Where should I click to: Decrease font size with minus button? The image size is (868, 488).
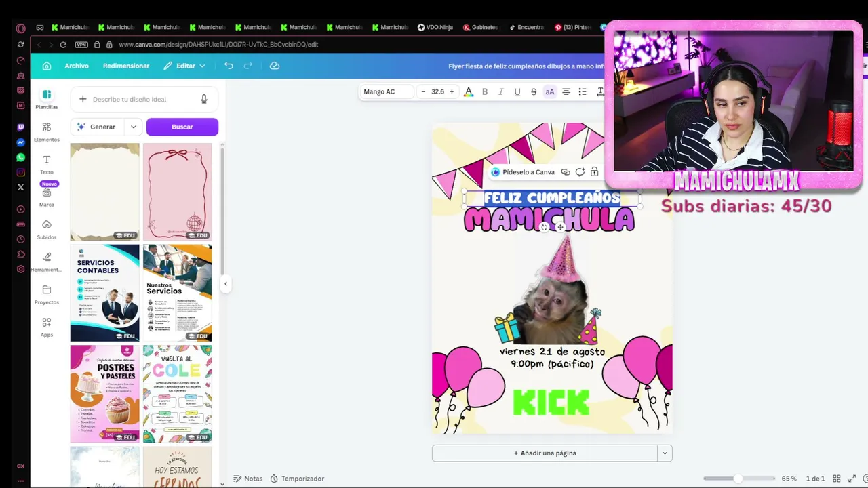coord(423,91)
